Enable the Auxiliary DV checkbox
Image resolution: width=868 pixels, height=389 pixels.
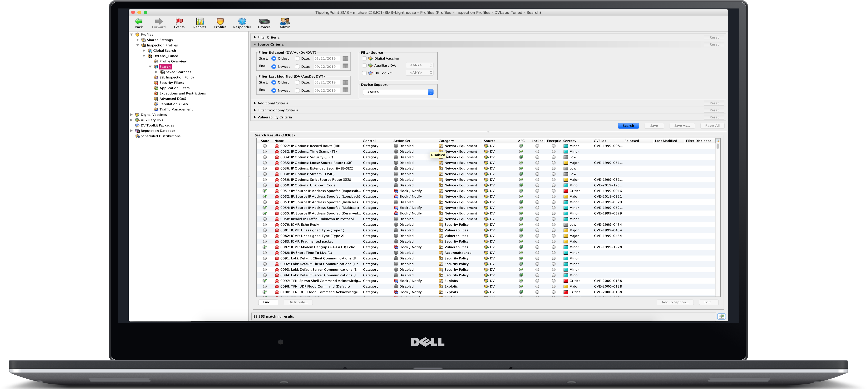pyautogui.click(x=364, y=65)
